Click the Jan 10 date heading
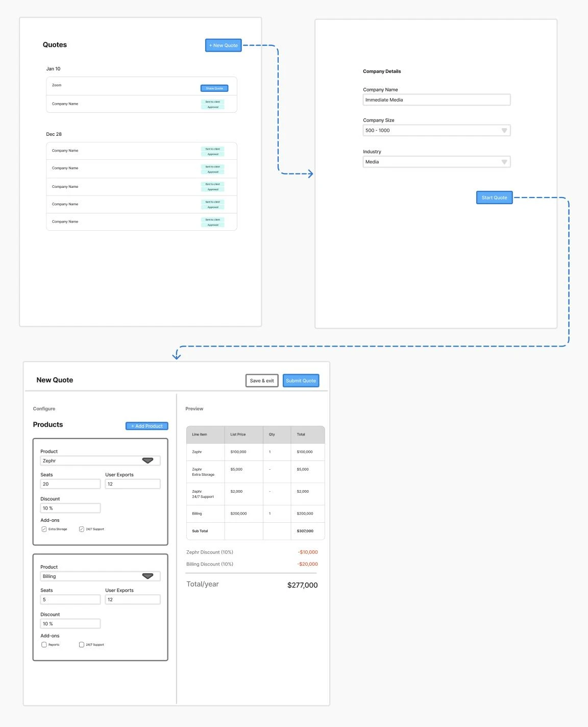This screenshot has width=588, height=727. pyautogui.click(x=53, y=69)
